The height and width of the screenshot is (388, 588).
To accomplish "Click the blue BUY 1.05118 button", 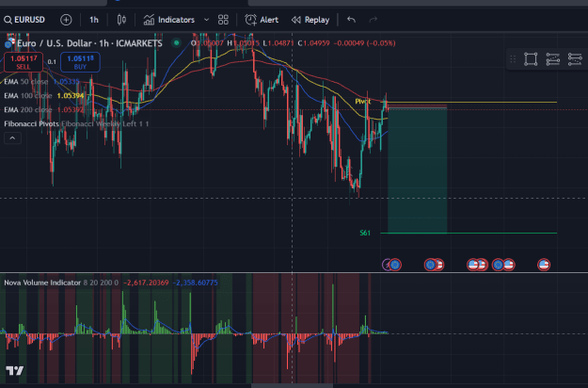I will tap(80, 62).
